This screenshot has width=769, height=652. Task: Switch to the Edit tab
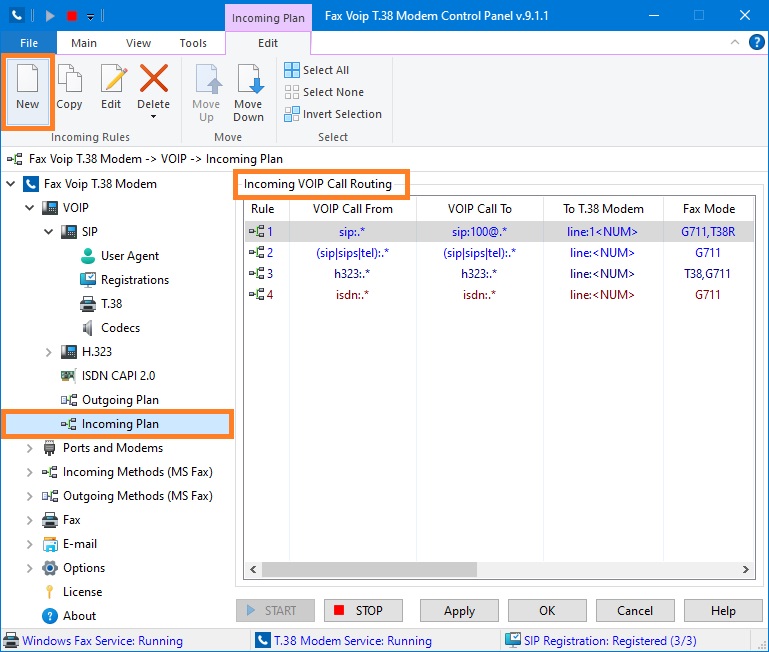tap(268, 43)
